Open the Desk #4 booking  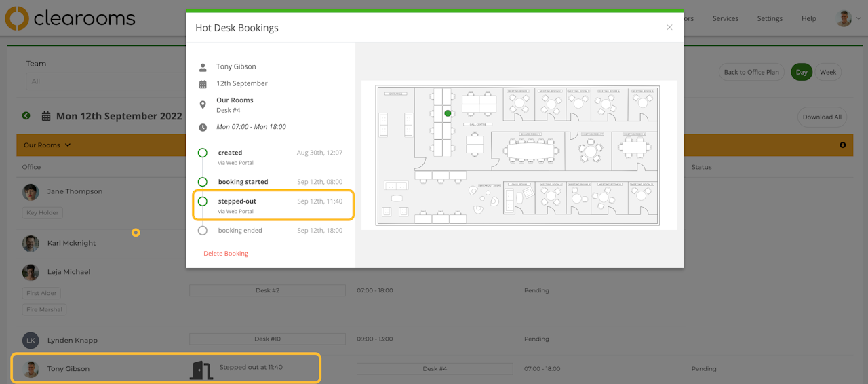point(435,369)
